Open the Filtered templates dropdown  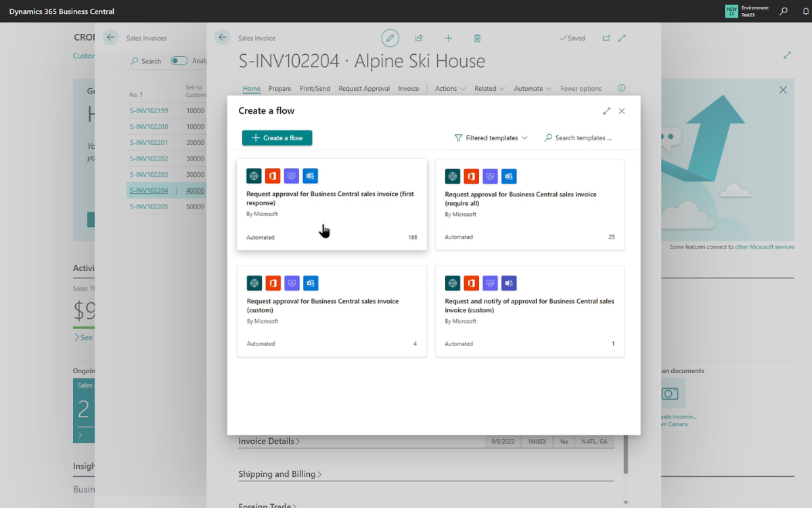coord(491,137)
